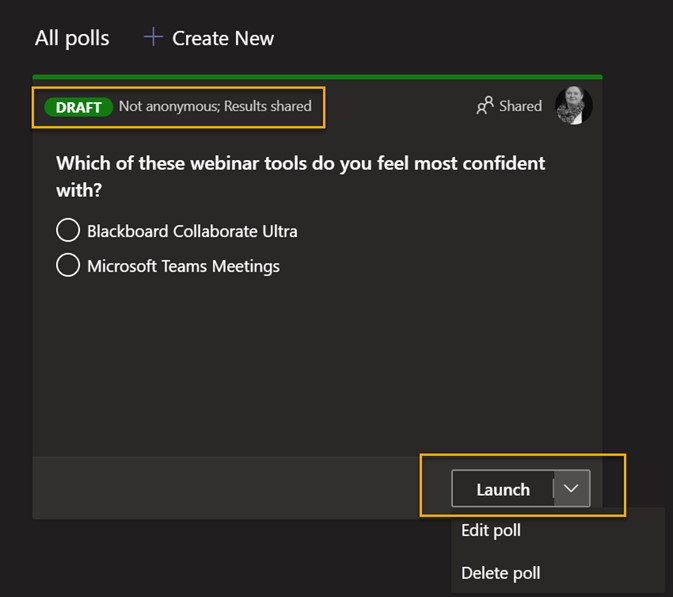Select the Microsoft Teams Meetings radio button
The image size is (673, 597).
(x=68, y=266)
